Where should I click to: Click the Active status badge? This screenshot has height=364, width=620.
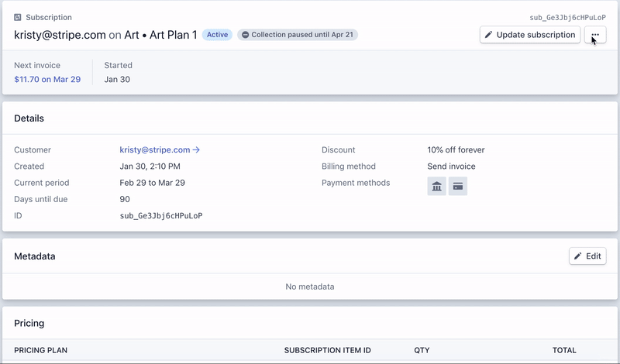(x=217, y=35)
